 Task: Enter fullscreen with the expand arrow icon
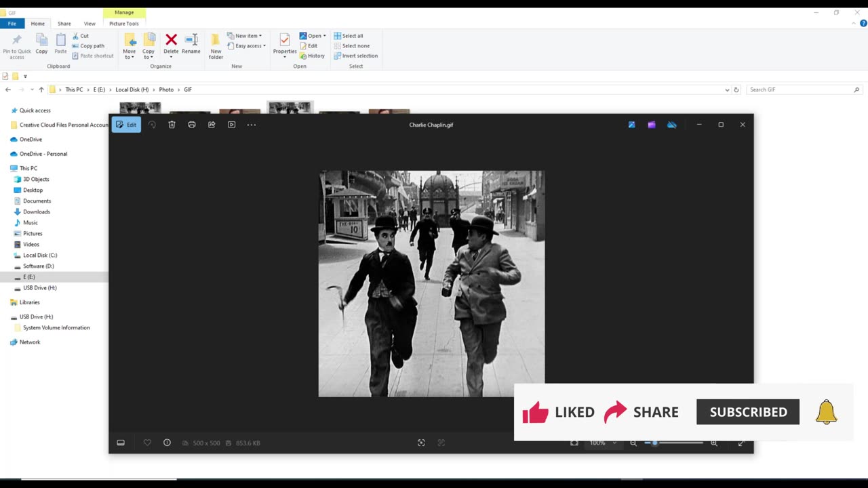[741, 443]
